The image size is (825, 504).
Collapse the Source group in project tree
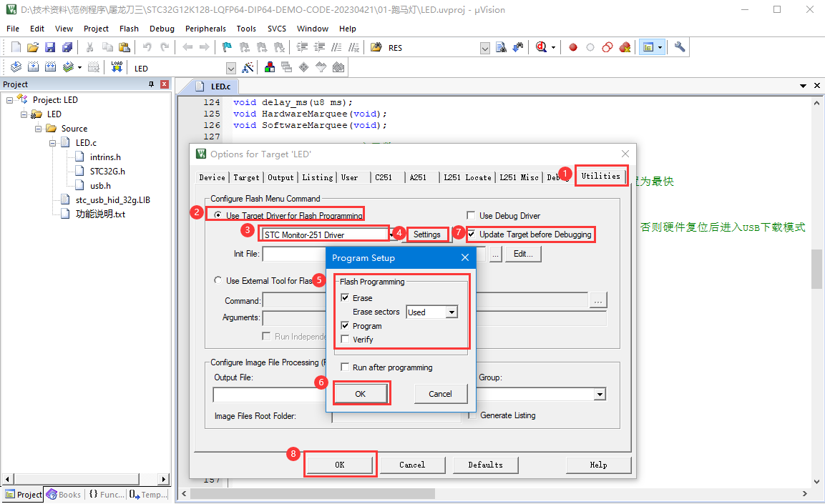(38, 129)
